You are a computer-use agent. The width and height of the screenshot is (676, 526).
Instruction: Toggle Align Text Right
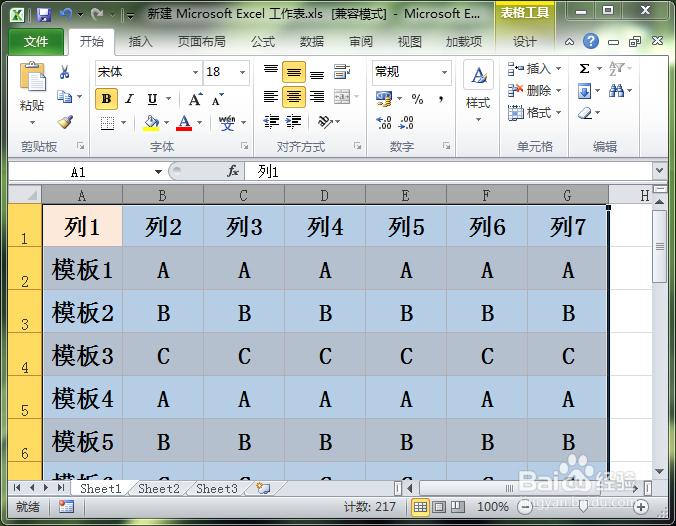point(317,97)
